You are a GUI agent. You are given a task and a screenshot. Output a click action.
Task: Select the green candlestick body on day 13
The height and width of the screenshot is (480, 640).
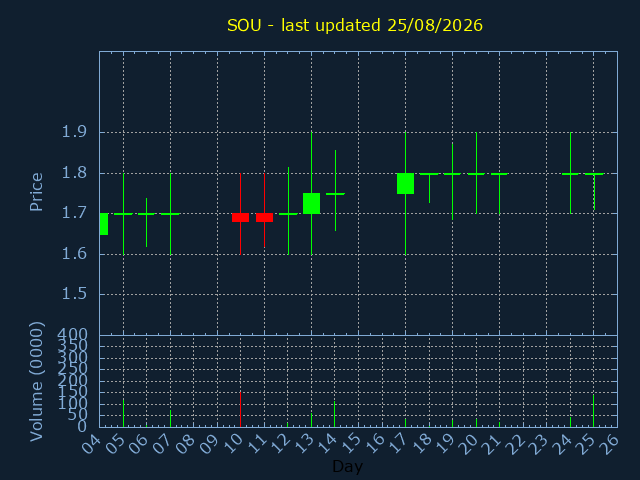pos(311,203)
